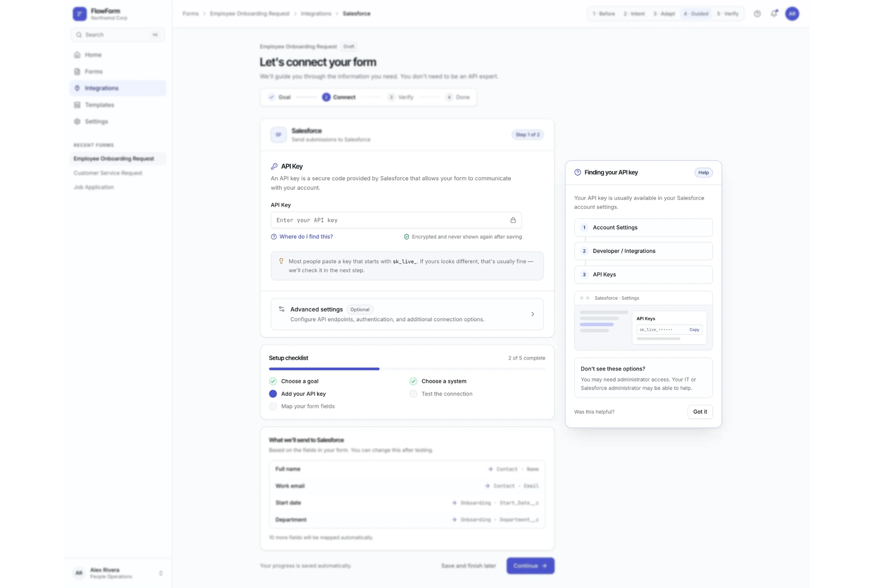Click the 'Work email' mapping row
This screenshot has height=588, width=874.
pos(407,486)
